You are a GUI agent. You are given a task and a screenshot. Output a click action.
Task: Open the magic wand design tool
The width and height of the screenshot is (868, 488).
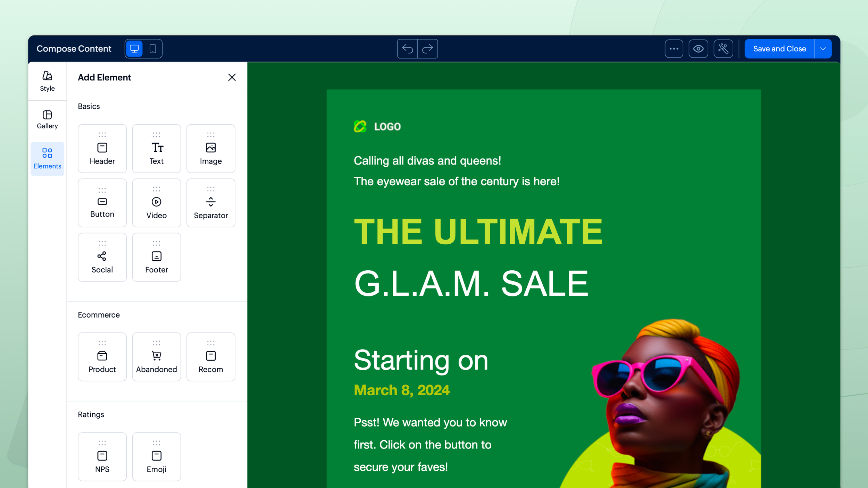tap(723, 49)
